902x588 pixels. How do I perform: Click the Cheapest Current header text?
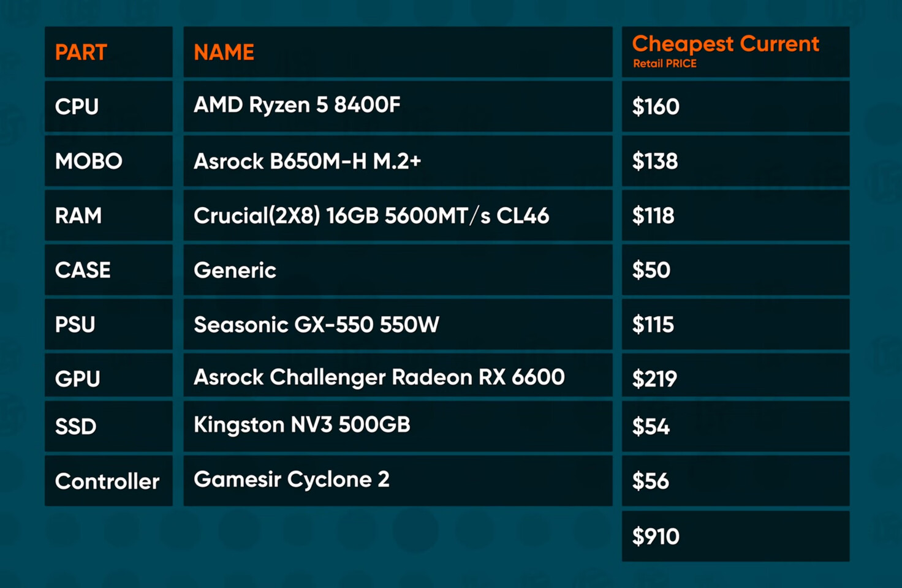726,44
